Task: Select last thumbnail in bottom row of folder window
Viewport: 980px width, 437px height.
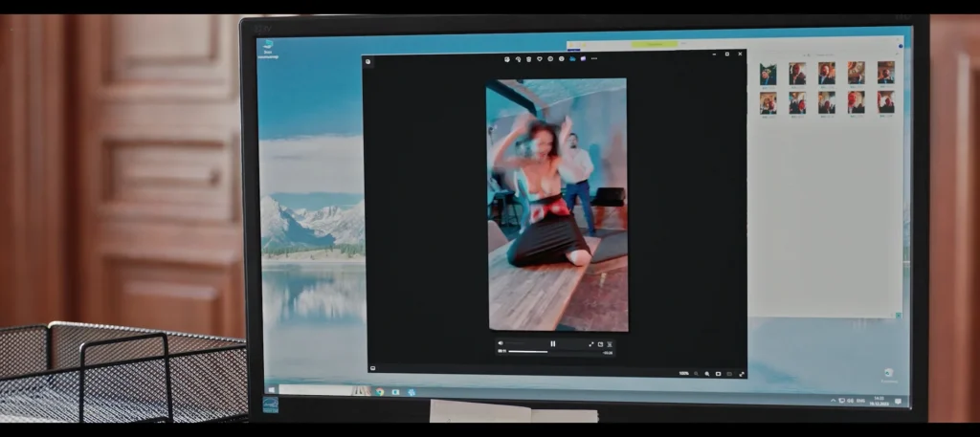Action: pos(885,101)
